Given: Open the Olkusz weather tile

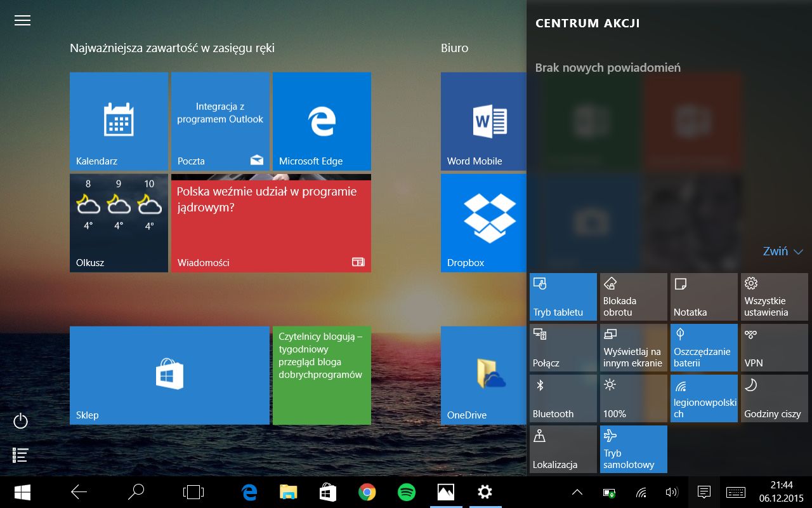Looking at the screenshot, I should 119,223.
